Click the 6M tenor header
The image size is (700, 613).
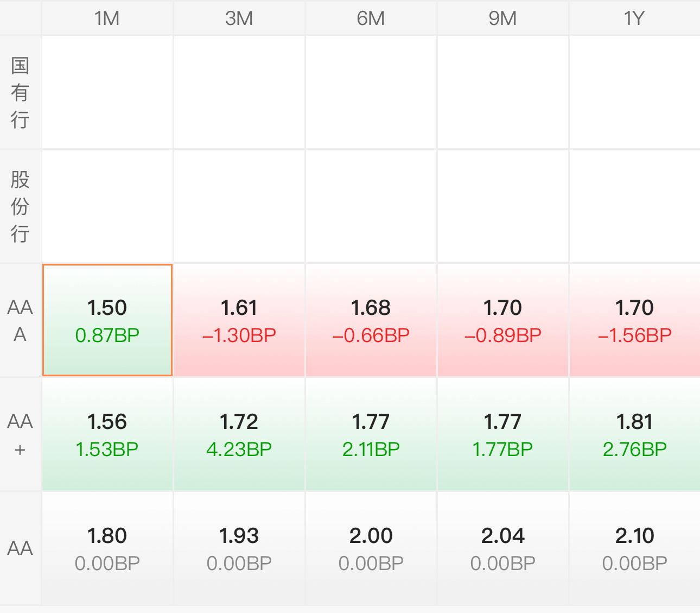pos(371,18)
